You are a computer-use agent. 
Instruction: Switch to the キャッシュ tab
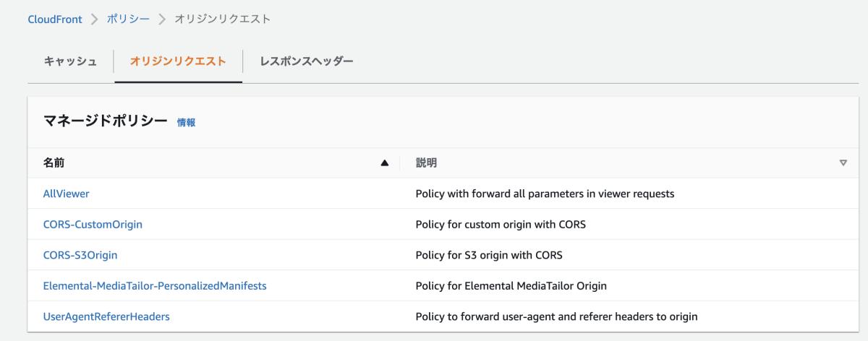click(x=70, y=61)
